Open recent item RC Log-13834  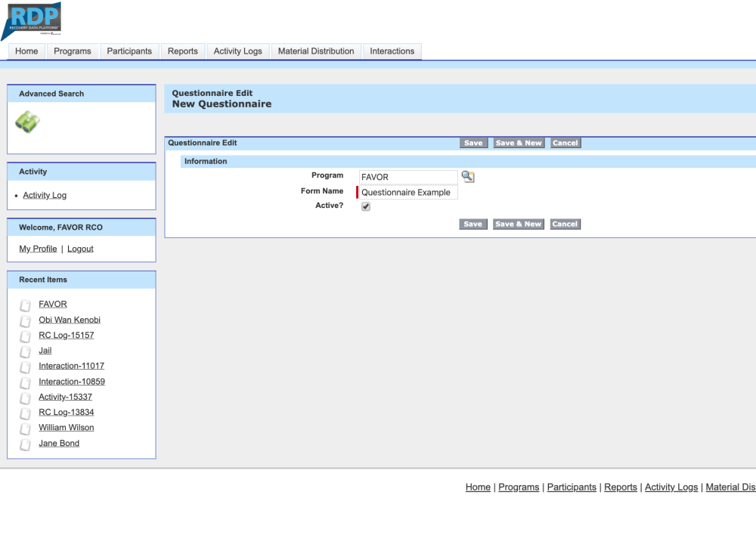pos(67,412)
